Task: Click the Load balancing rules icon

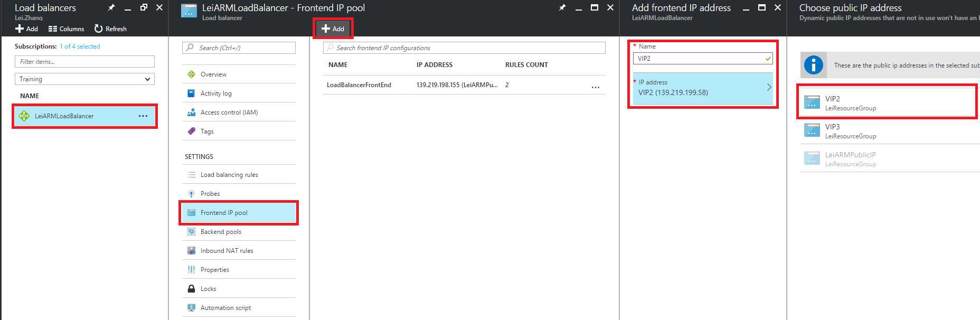Action: [x=191, y=175]
